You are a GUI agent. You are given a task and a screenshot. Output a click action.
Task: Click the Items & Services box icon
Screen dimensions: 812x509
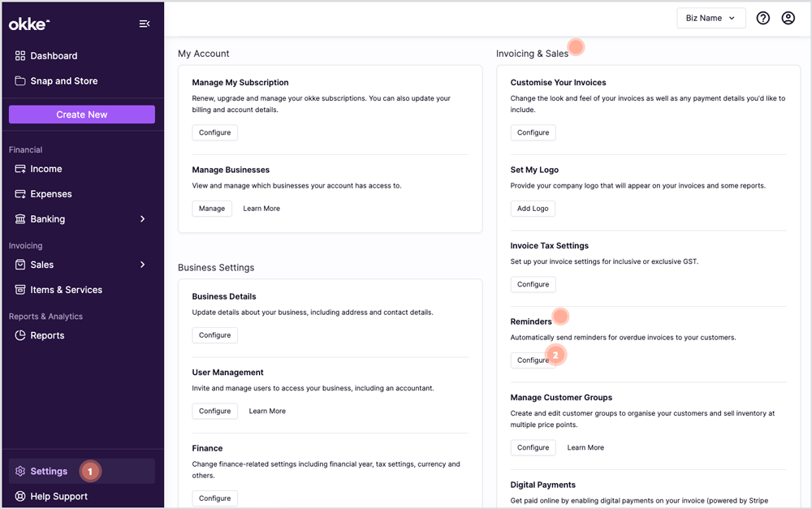[20, 290]
